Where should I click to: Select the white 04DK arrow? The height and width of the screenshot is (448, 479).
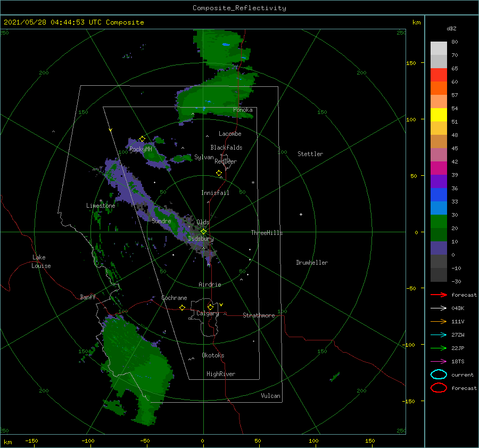pyautogui.click(x=439, y=308)
